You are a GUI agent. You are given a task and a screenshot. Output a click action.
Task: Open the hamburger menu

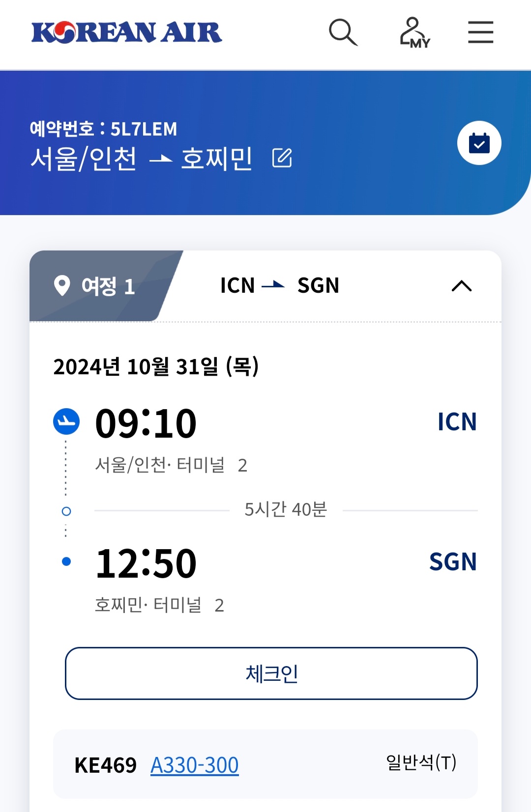[x=480, y=32]
